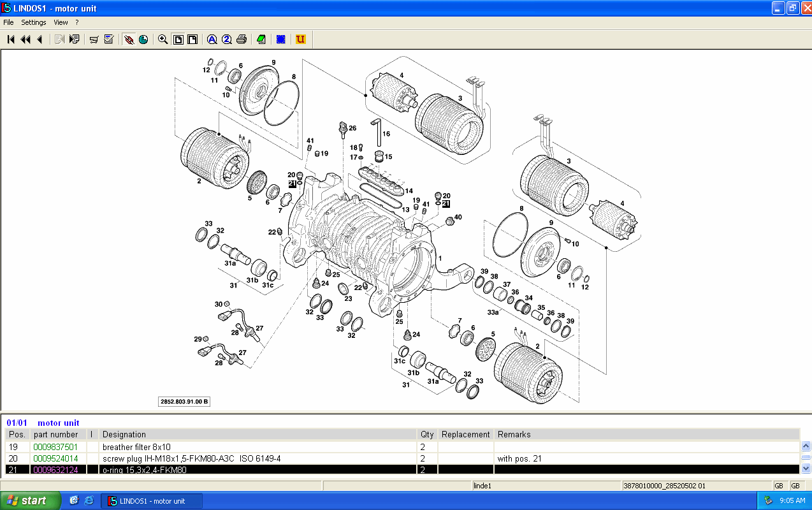Click the shopping cart toolbar icon
This screenshot has height=510, width=812.
[x=94, y=40]
